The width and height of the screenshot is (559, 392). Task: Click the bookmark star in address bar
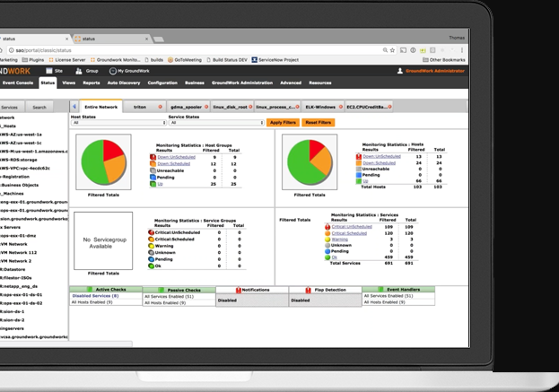[392, 50]
